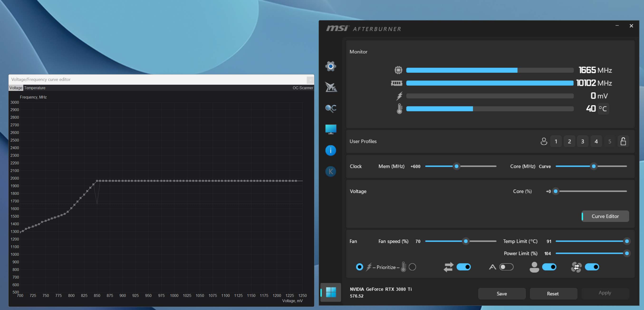Turn off the user-defined fan toggle

click(549, 267)
